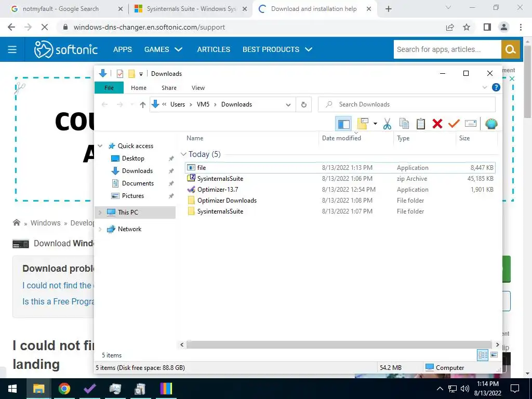Open Desktop in Quick access
The width and height of the screenshot is (532, 399).
[x=133, y=158]
